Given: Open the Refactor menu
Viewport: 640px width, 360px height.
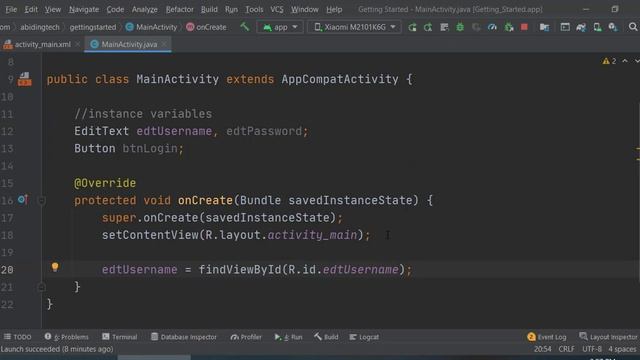Looking at the screenshot, I should click(x=180, y=9).
